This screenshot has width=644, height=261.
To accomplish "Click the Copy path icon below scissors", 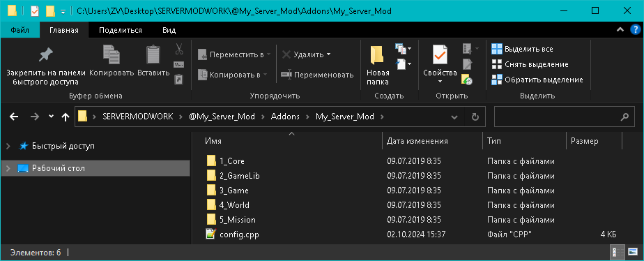I will [x=179, y=64].
